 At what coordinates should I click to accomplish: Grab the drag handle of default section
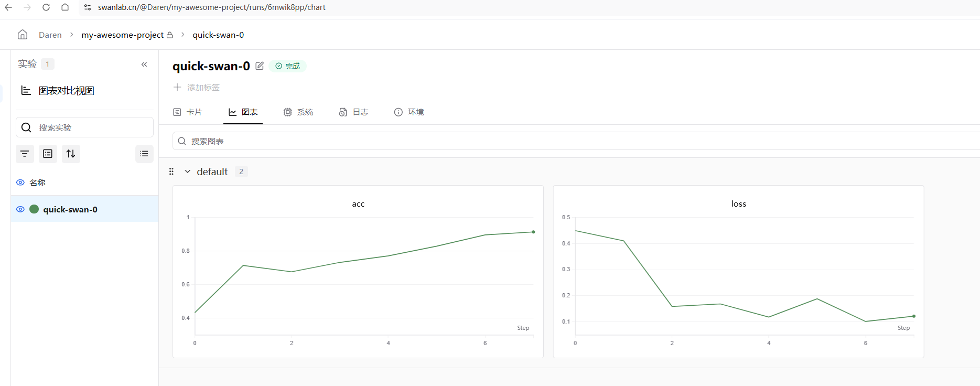pos(171,171)
